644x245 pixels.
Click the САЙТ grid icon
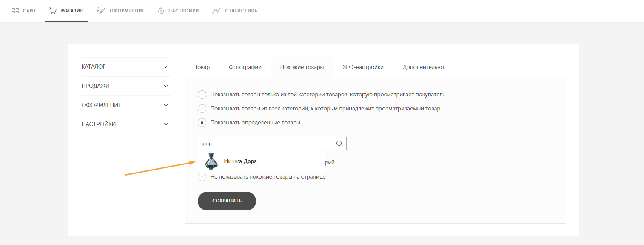click(15, 11)
